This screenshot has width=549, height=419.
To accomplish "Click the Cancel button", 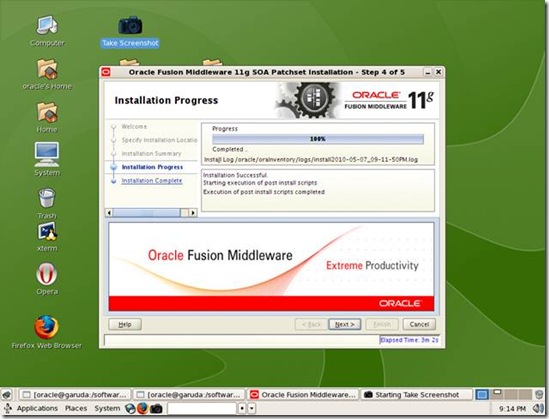I will click(419, 324).
